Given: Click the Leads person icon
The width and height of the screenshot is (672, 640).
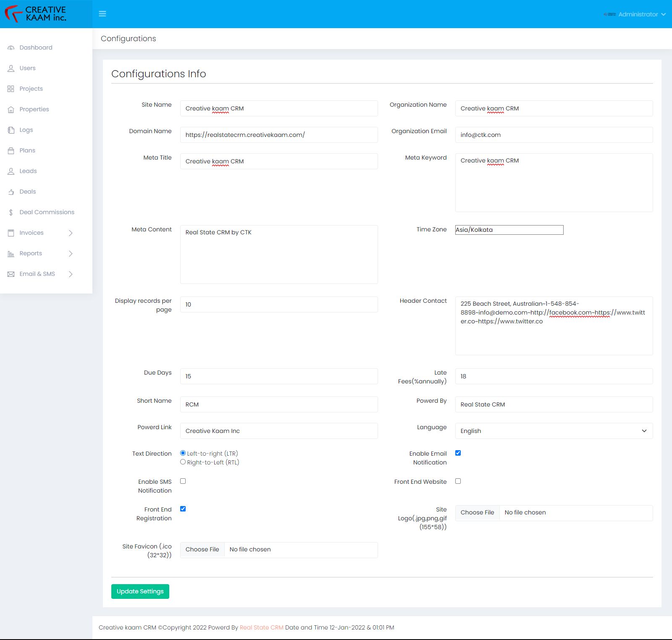Looking at the screenshot, I should tap(11, 171).
